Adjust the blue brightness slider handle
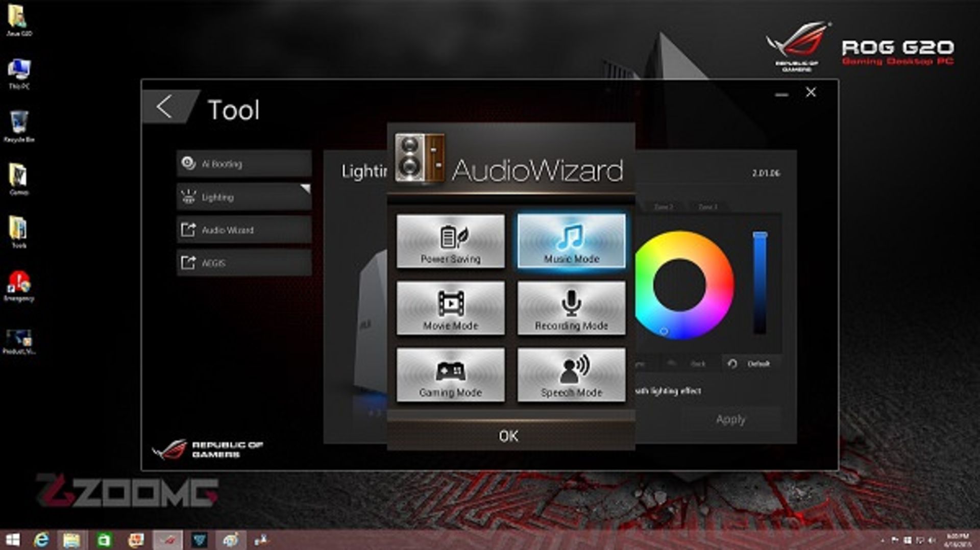980x550 pixels. pyautogui.click(x=760, y=236)
